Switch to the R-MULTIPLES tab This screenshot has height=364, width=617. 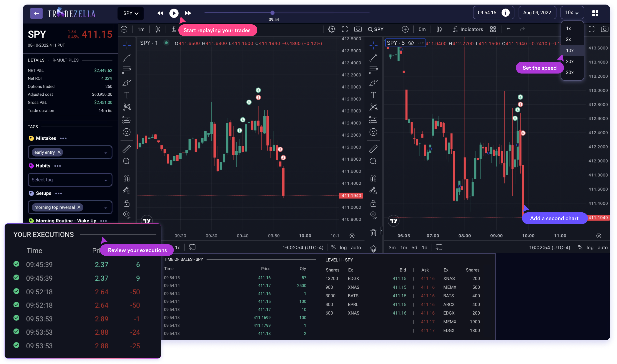click(66, 60)
